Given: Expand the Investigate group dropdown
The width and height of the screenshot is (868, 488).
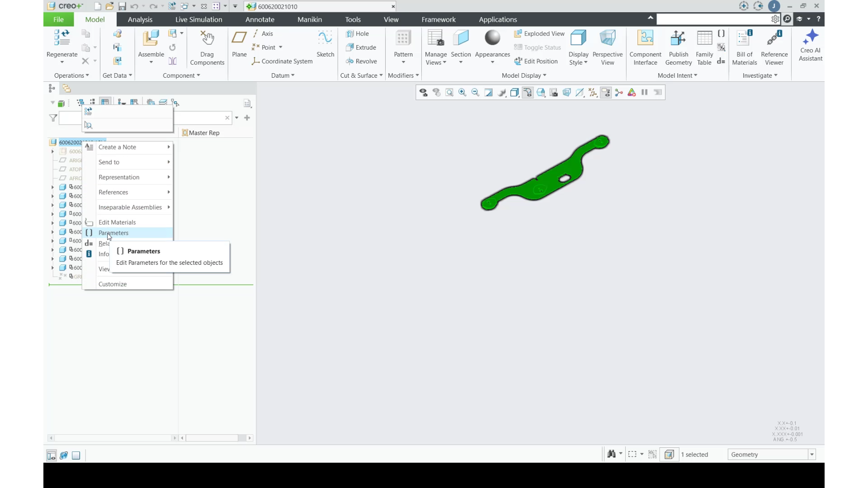Looking at the screenshot, I should coord(760,75).
